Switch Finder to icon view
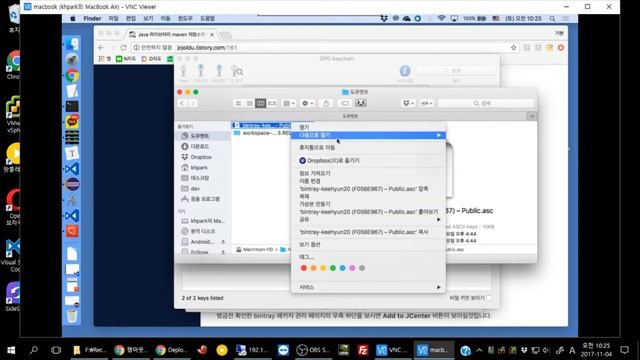Viewport: 640px width, 360px height. (238, 103)
